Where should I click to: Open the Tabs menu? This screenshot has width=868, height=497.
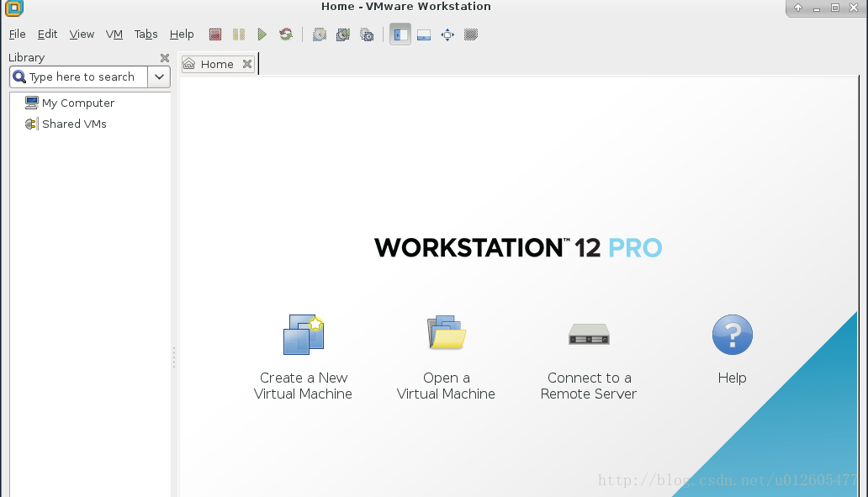point(146,34)
